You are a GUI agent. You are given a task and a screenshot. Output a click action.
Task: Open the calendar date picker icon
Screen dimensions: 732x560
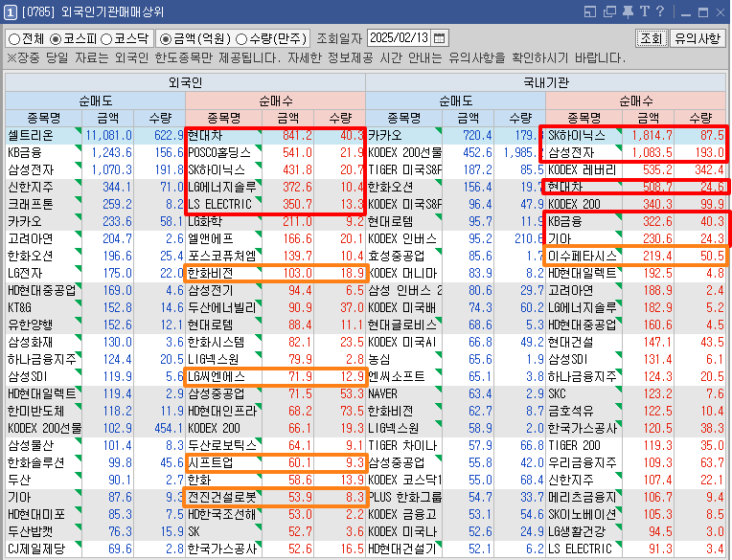pyautogui.click(x=440, y=38)
